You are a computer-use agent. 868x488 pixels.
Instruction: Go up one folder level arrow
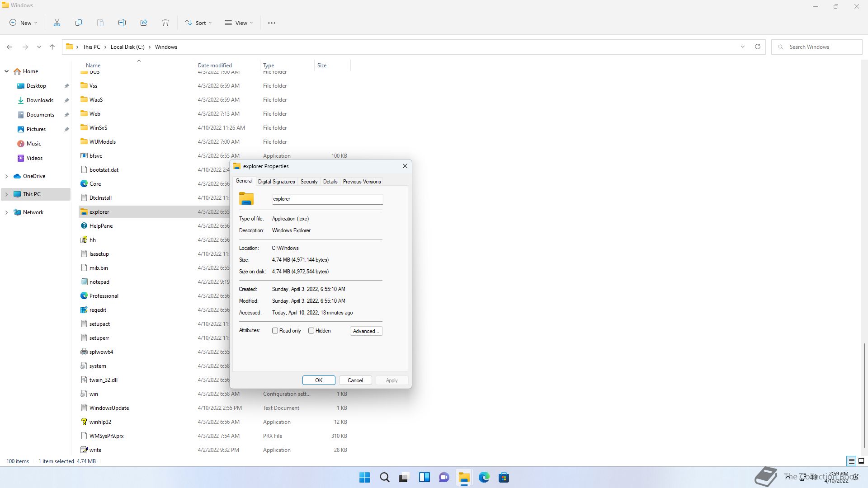(52, 47)
